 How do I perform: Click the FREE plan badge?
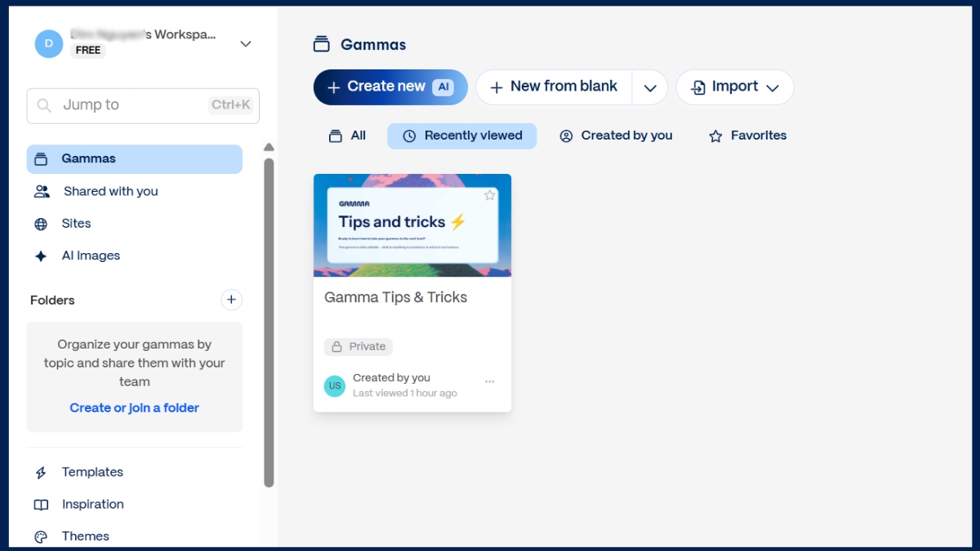pyautogui.click(x=87, y=51)
